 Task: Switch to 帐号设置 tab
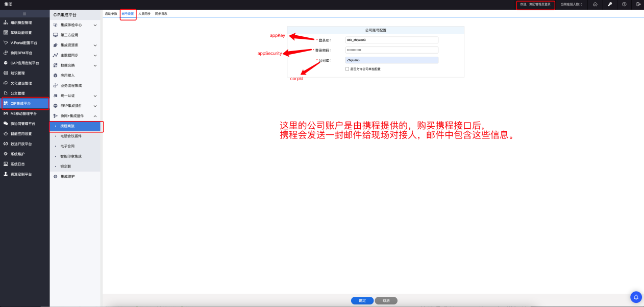(128, 14)
